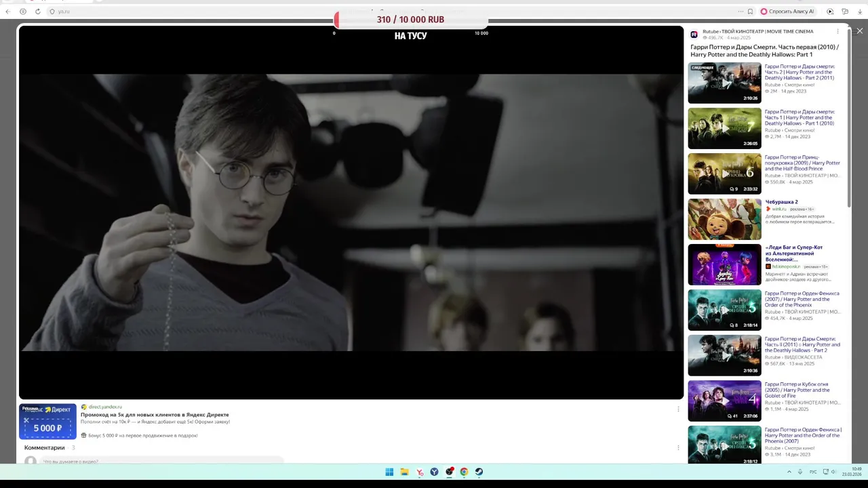Open Промокод на 5к для новых клиентов ad title
Screen dimensions: 868x488
pyautogui.click(x=155, y=415)
